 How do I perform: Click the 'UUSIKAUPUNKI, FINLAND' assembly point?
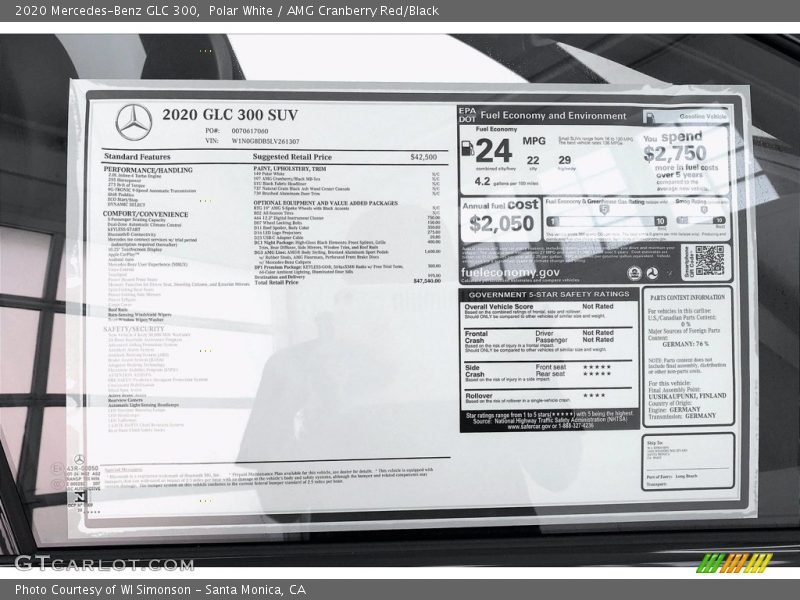[x=687, y=396]
